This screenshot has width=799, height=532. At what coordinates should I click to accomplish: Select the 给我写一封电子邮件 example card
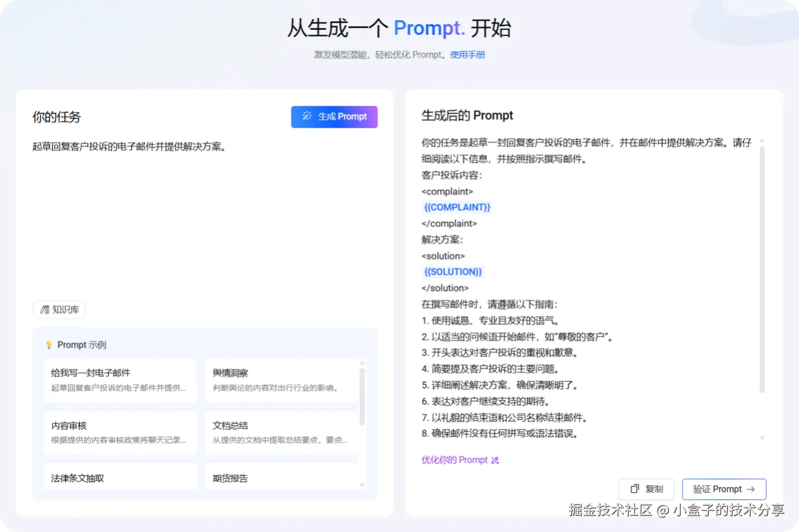tap(120, 380)
